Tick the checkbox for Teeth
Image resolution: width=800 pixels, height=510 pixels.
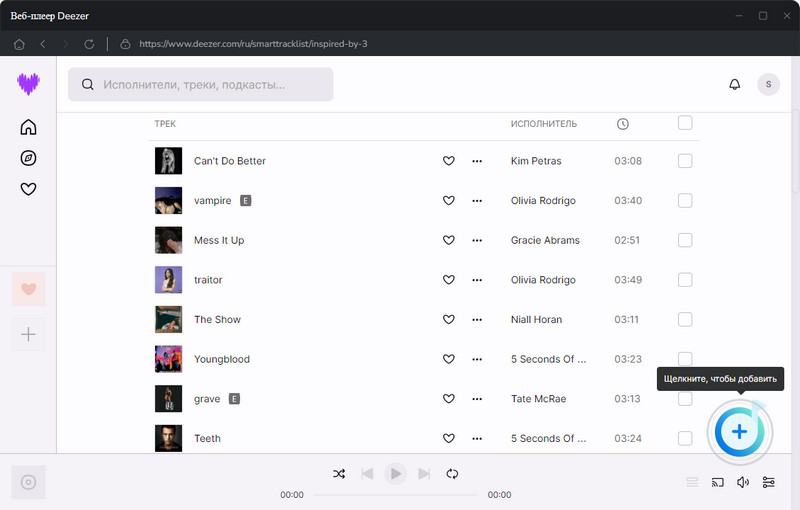pyautogui.click(x=685, y=439)
